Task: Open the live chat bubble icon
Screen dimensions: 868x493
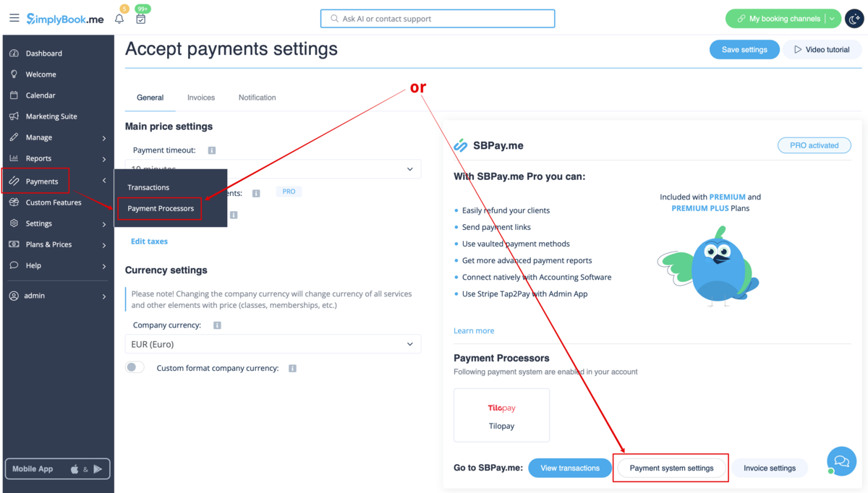Action: point(841,460)
